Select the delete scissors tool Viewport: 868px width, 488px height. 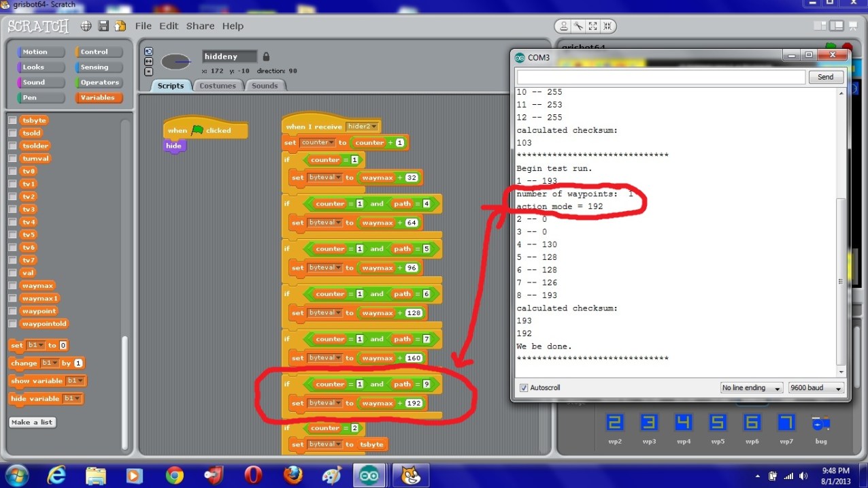point(578,27)
